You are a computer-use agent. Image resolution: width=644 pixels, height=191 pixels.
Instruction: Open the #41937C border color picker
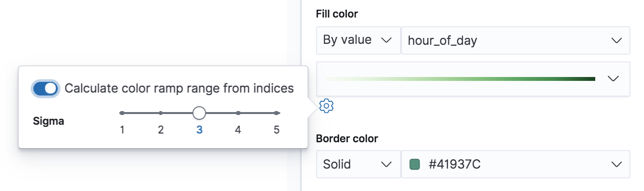(x=515, y=164)
